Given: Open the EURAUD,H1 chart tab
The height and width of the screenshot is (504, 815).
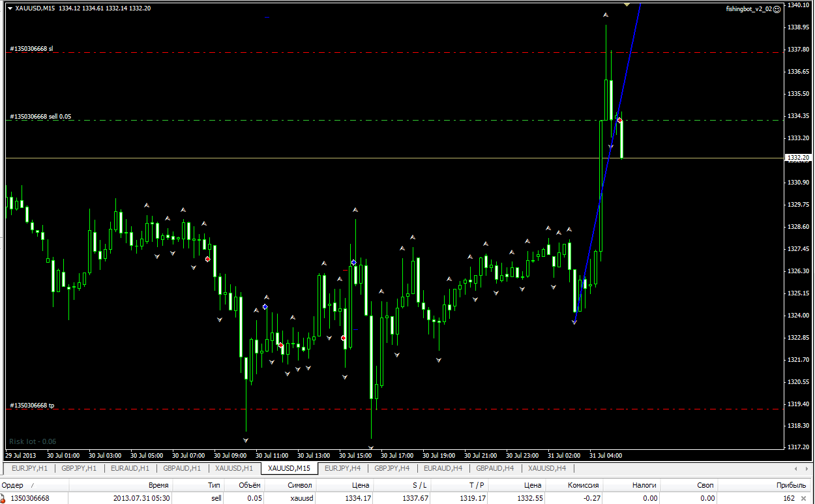Looking at the screenshot, I should tap(130, 468).
